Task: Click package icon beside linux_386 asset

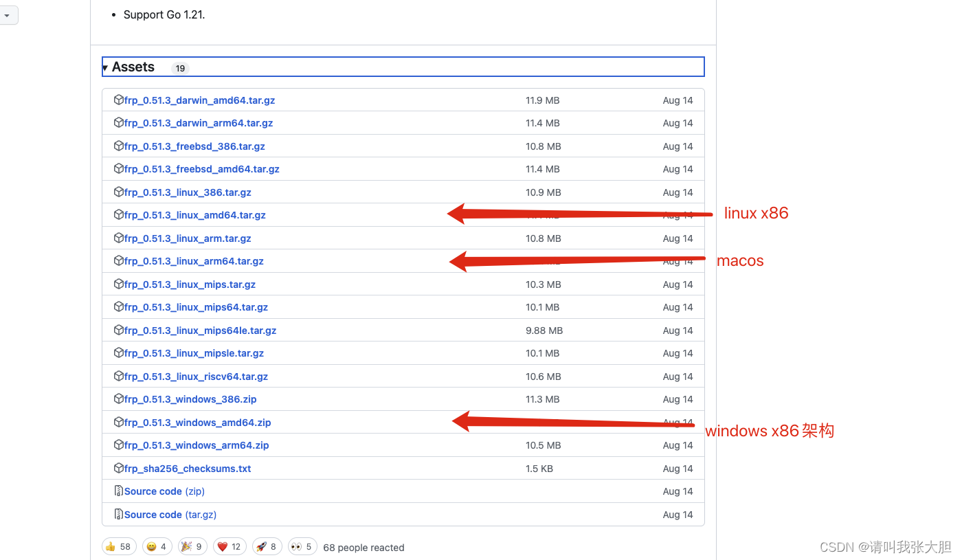Action: point(119,192)
